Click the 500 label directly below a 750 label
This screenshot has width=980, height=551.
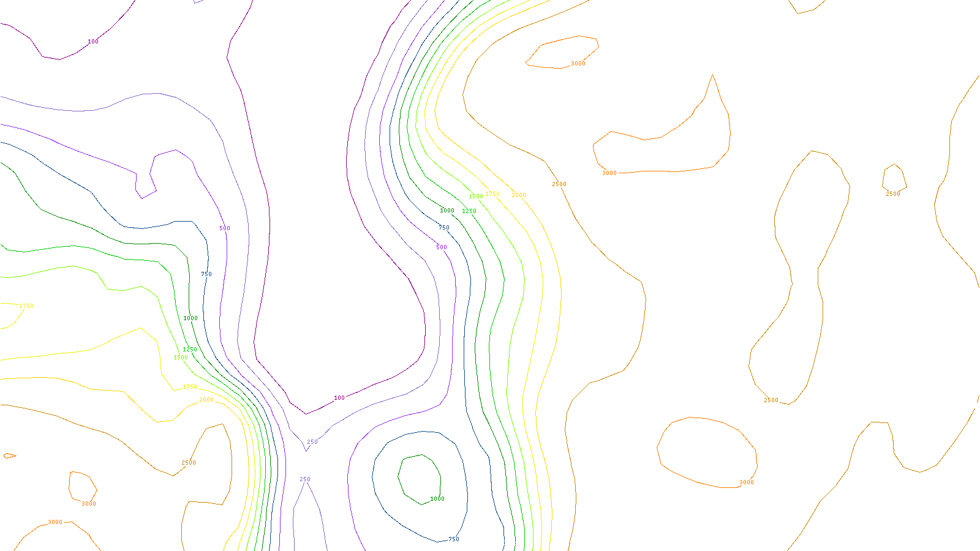tap(442, 247)
